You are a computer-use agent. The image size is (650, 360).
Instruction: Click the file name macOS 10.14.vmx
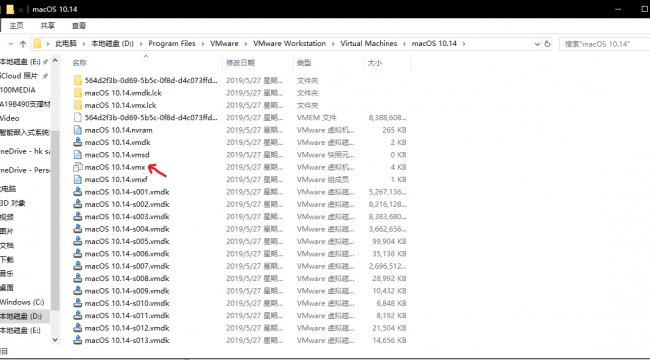(x=115, y=167)
